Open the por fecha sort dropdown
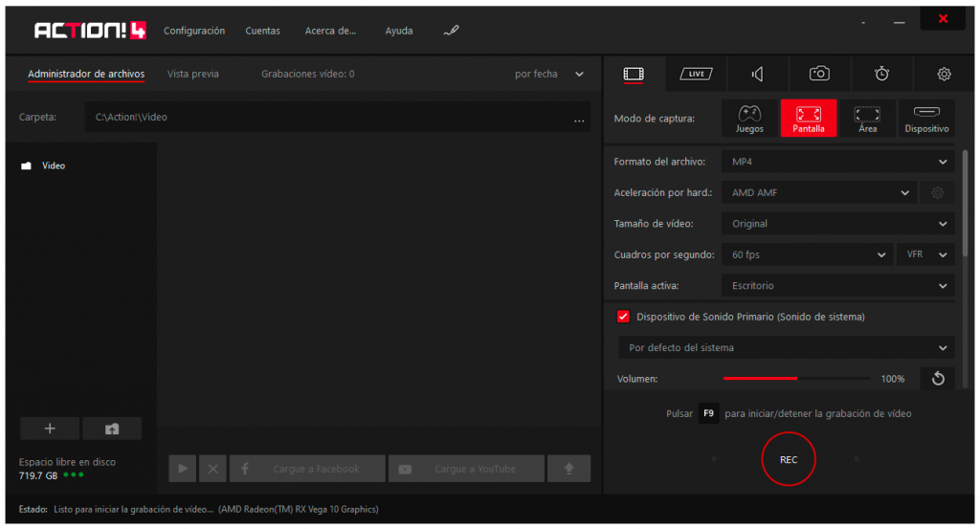This screenshot has width=980, height=529. point(549,74)
